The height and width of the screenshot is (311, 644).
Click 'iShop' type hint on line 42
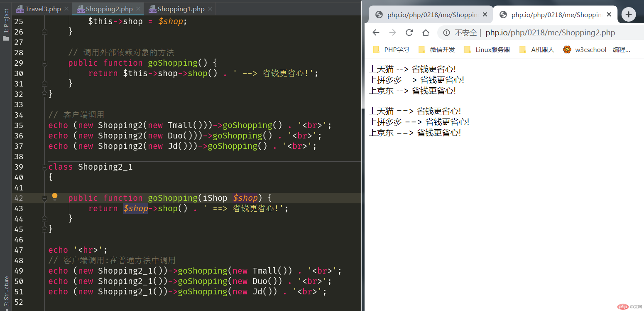215,198
